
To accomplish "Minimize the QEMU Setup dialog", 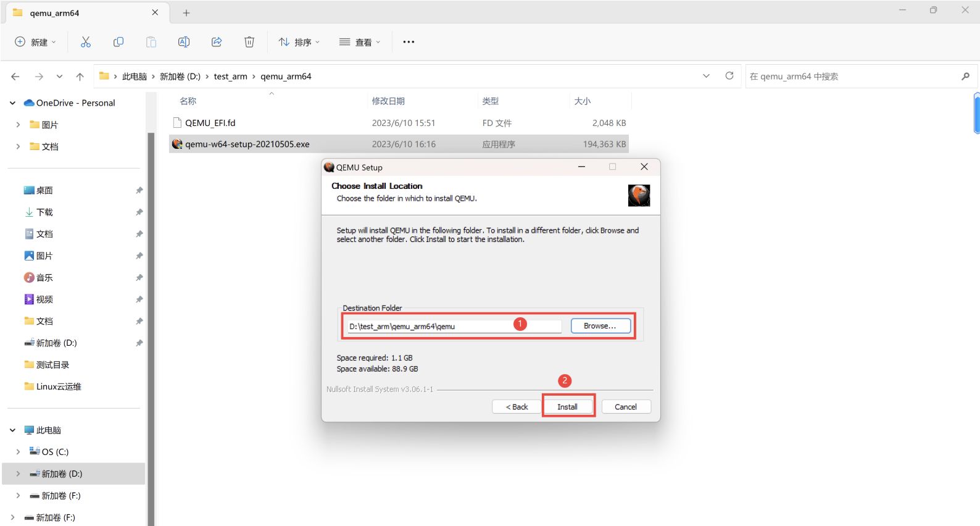I will (x=581, y=167).
